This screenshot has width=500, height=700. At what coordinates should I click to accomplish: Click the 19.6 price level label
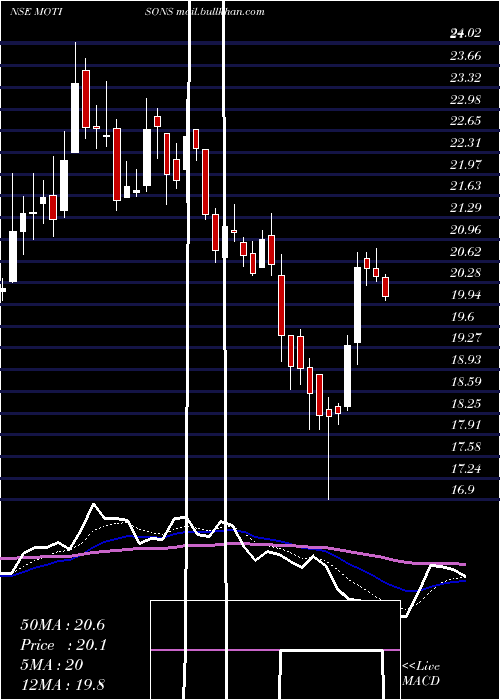462,317
